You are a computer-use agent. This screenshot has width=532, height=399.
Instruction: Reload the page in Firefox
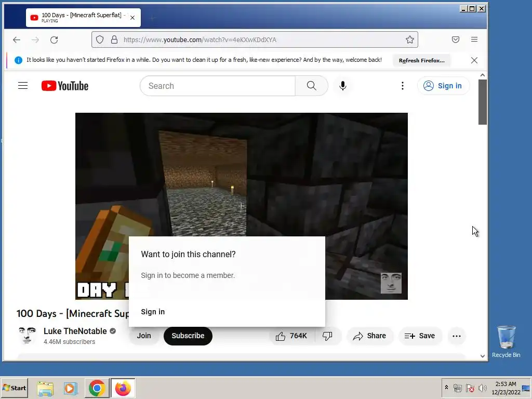coord(54,39)
